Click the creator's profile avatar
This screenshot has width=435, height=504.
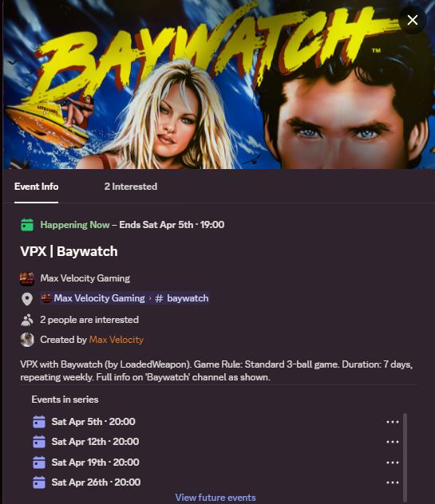[27, 340]
